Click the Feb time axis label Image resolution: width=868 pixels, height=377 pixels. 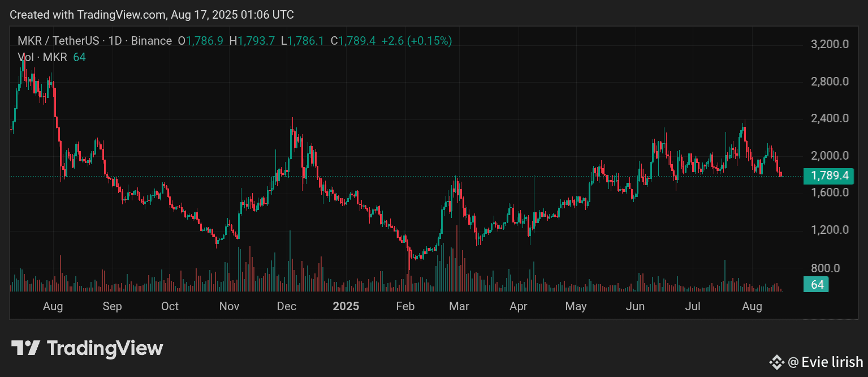[x=405, y=306]
